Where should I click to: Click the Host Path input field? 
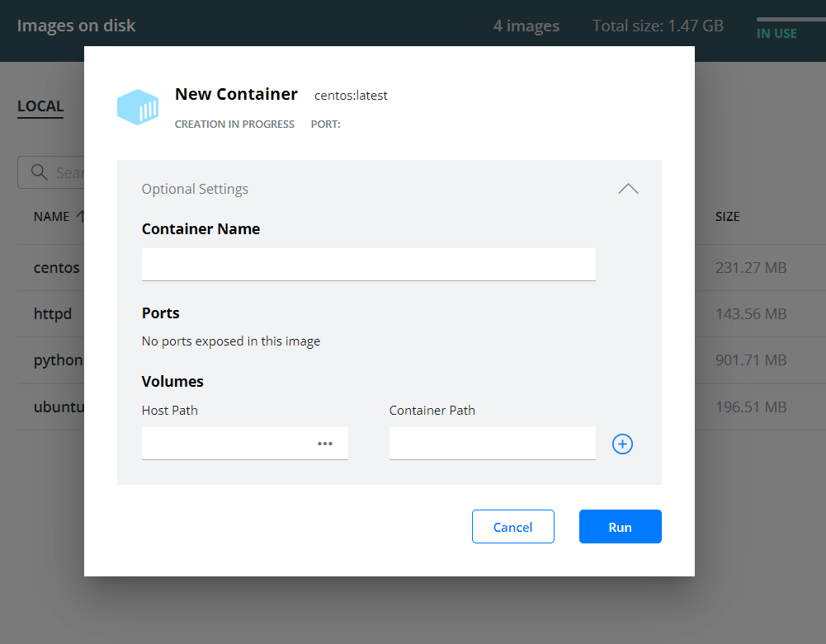[244, 444]
